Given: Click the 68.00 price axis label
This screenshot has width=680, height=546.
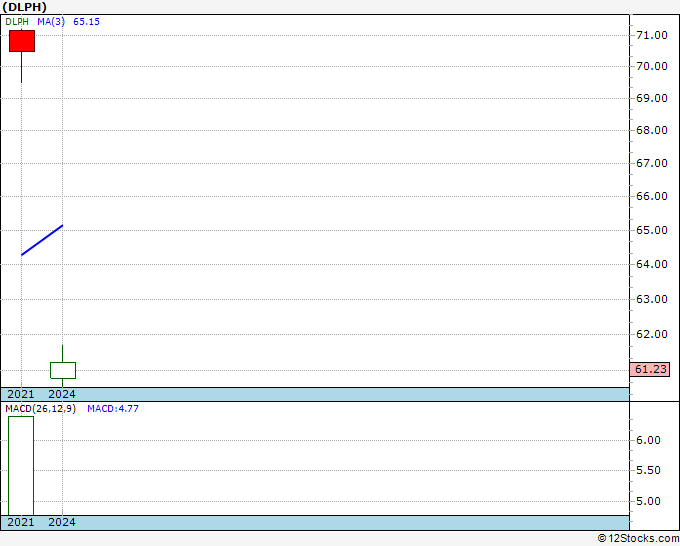Looking at the screenshot, I should (x=651, y=130).
